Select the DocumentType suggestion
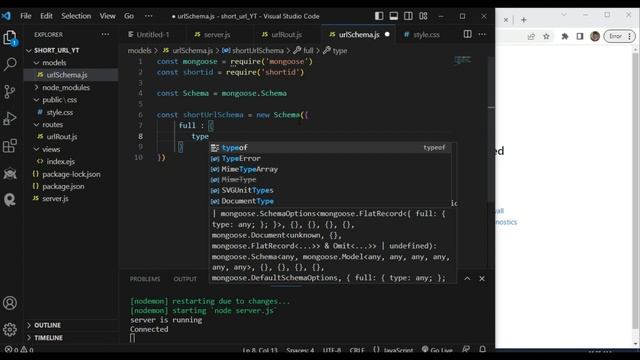The width and height of the screenshot is (640, 360). 331,201
